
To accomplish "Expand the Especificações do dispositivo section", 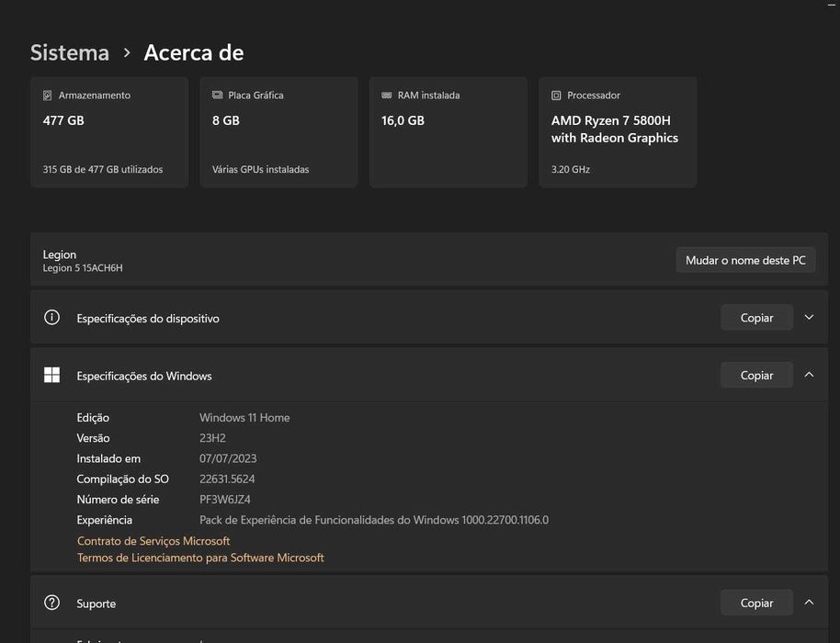I will click(809, 318).
